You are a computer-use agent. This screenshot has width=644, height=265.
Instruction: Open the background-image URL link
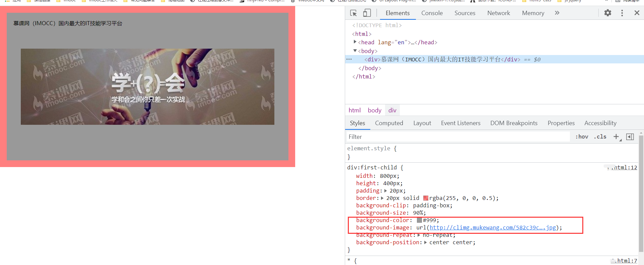click(492, 227)
